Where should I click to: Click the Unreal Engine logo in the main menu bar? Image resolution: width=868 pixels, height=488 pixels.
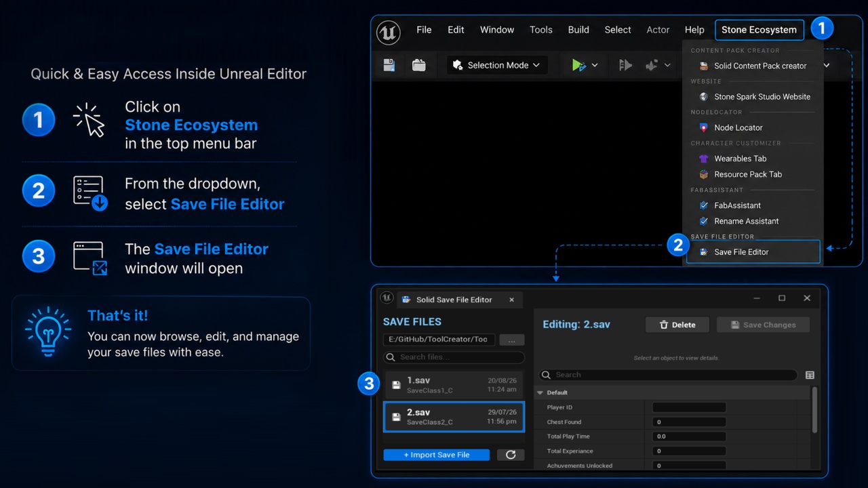pos(389,32)
